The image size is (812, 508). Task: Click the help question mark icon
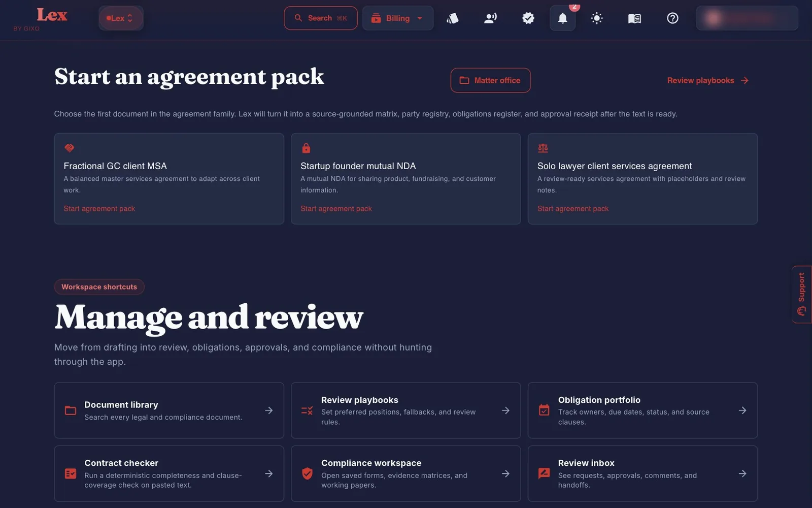coord(672,18)
